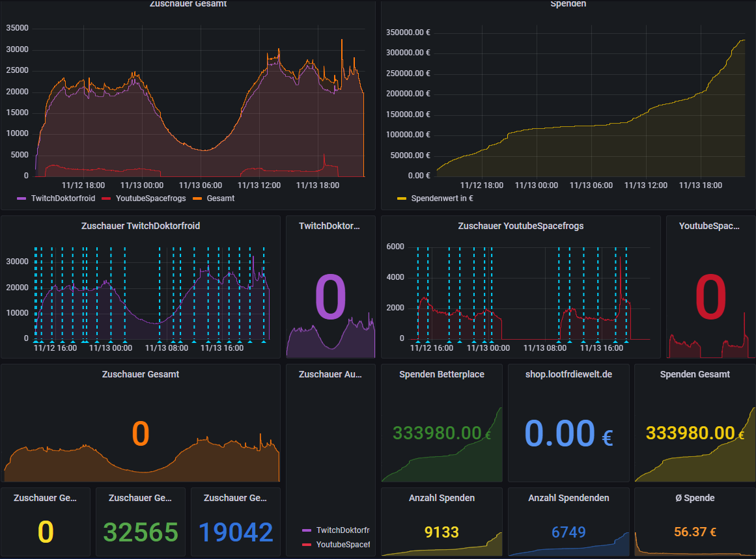Open the 'Zuschauer Au...' panel title menu

click(330, 374)
